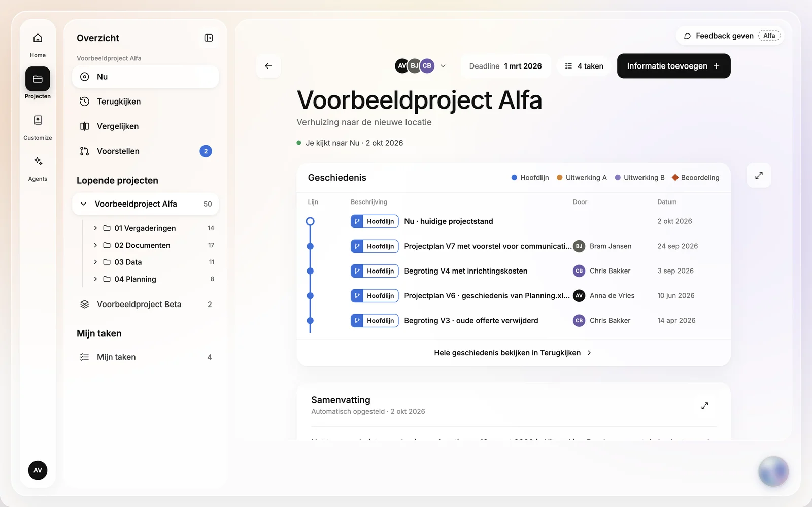Image resolution: width=812 pixels, height=507 pixels.
Task: Open the Home section in the rail
Action: tap(38, 45)
